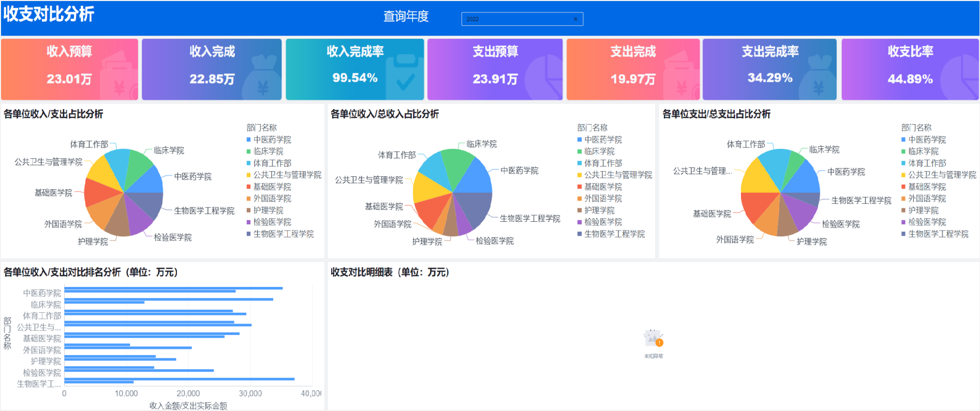Screen dimensions: 980x411
Task: Select the 支出完成 19.97万 card
Action: point(633,69)
